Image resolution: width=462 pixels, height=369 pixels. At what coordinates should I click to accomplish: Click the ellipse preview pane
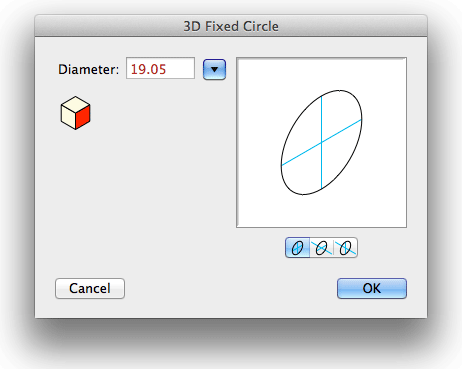(x=321, y=142)
